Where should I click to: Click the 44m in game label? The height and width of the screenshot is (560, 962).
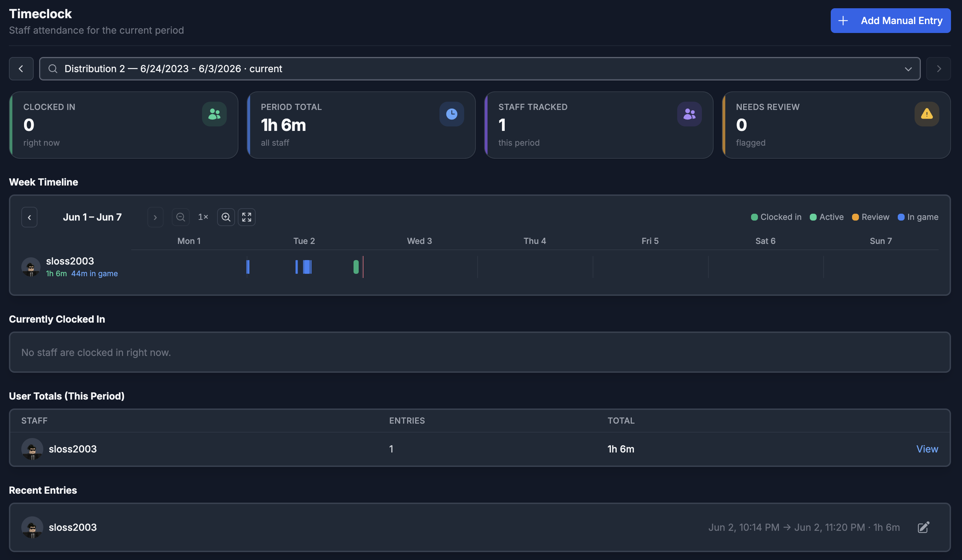click(94, 273)
